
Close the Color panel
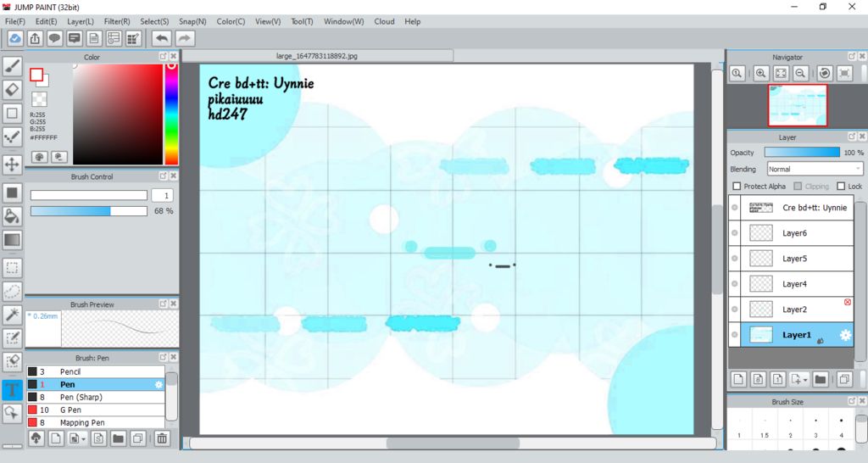(173, 57)
